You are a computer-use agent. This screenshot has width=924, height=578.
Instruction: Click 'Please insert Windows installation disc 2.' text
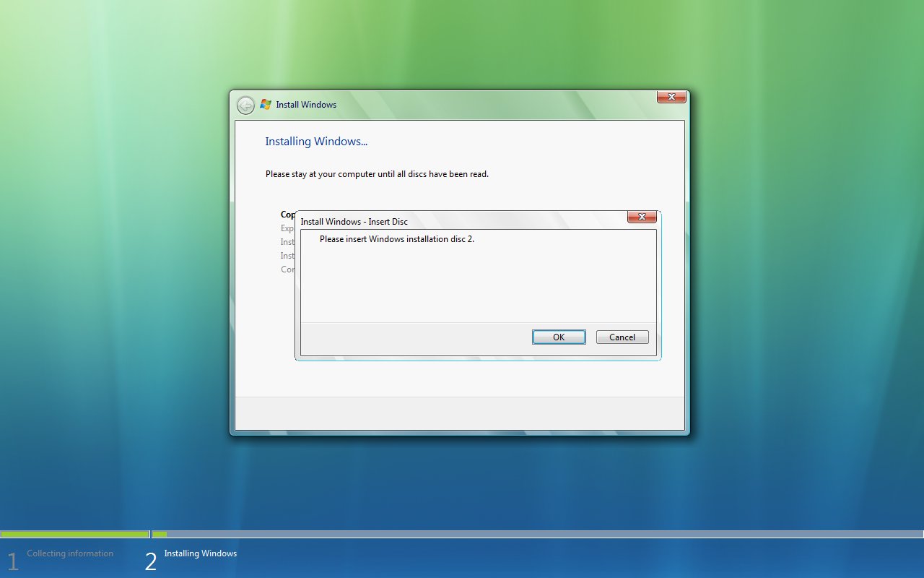pos(397,238)
